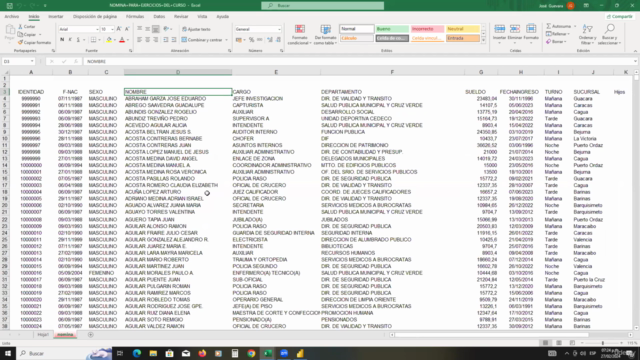Expand Combinar y centrar dropdown arrow
Image resolution: width=640 pixels, height=360 pixels.
pos(227,40)
